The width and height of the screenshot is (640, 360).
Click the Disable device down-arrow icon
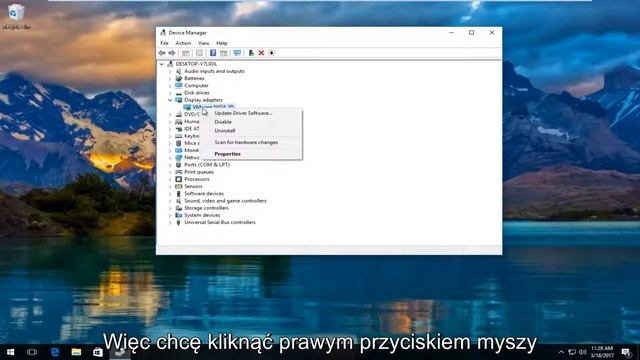[271, 53]
